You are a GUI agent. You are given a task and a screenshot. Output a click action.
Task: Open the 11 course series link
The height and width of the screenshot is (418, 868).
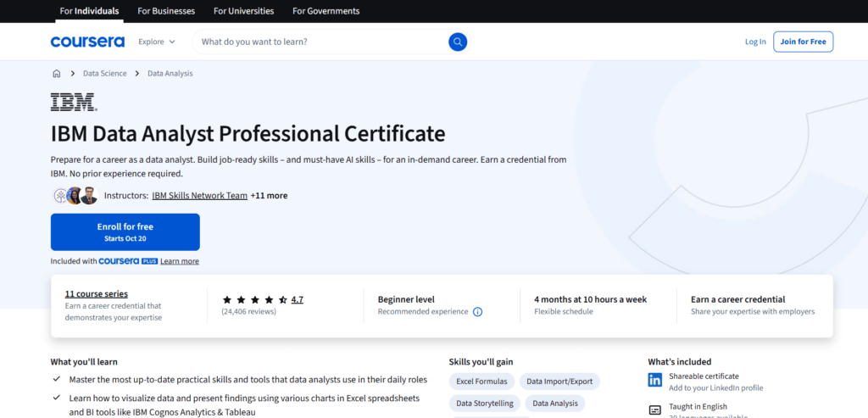(x=96, y=293)
